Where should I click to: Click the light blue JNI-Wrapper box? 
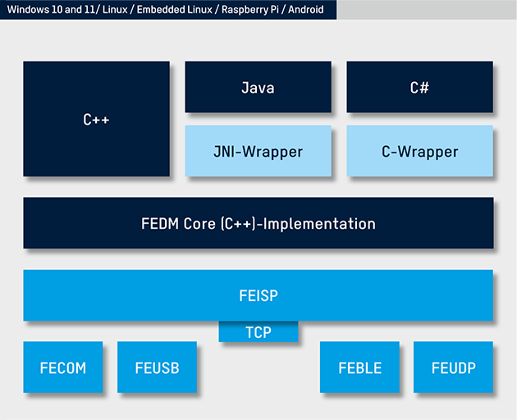pos(258,151)
